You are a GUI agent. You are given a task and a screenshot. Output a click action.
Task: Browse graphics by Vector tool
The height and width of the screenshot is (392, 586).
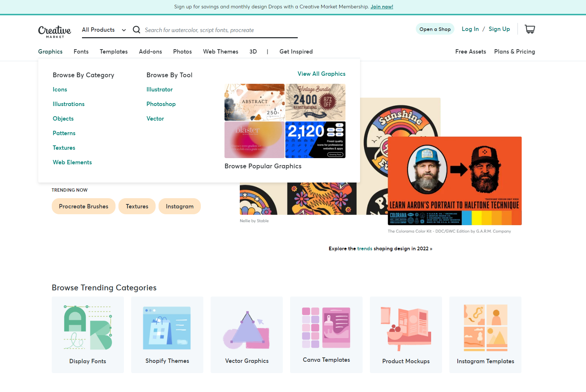(155, 119)
